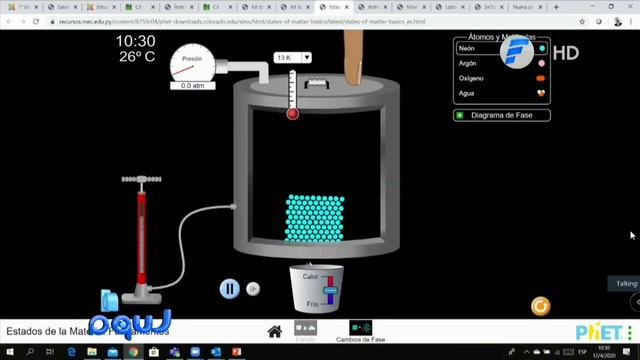
Task: Expand the Diagrama de Fase panel
Action: [502, 116]
